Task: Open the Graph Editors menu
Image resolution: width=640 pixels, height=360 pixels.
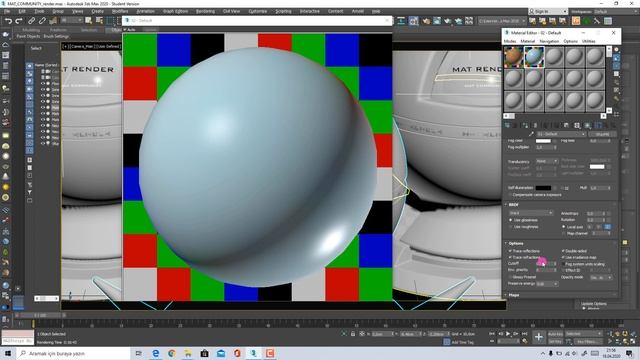Action: [x=176, y=11]
